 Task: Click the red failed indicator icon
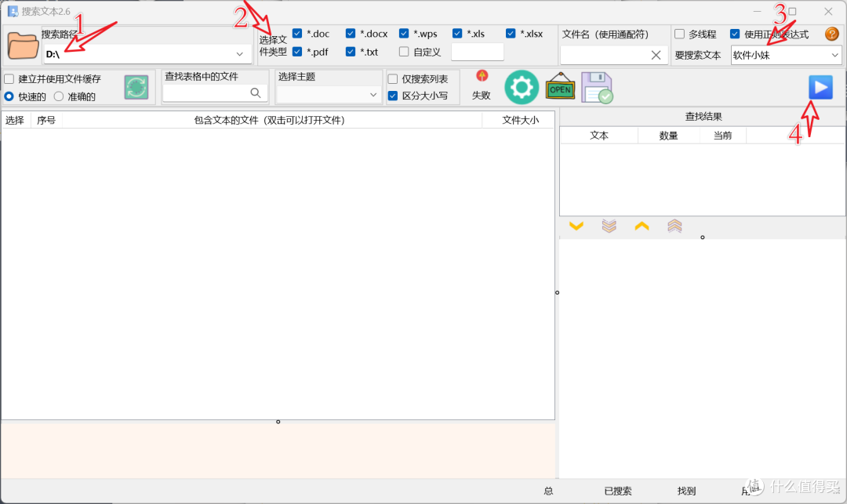(x=482, y=75)
